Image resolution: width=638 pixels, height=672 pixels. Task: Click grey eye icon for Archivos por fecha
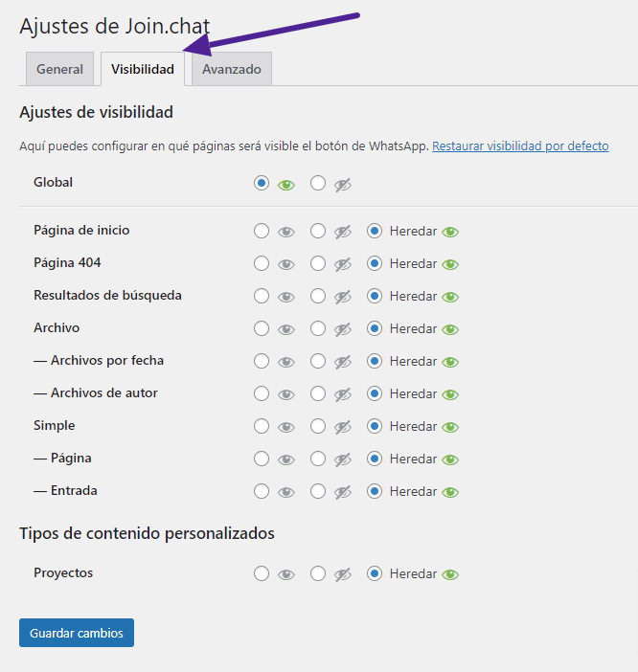tap(286, 363)
